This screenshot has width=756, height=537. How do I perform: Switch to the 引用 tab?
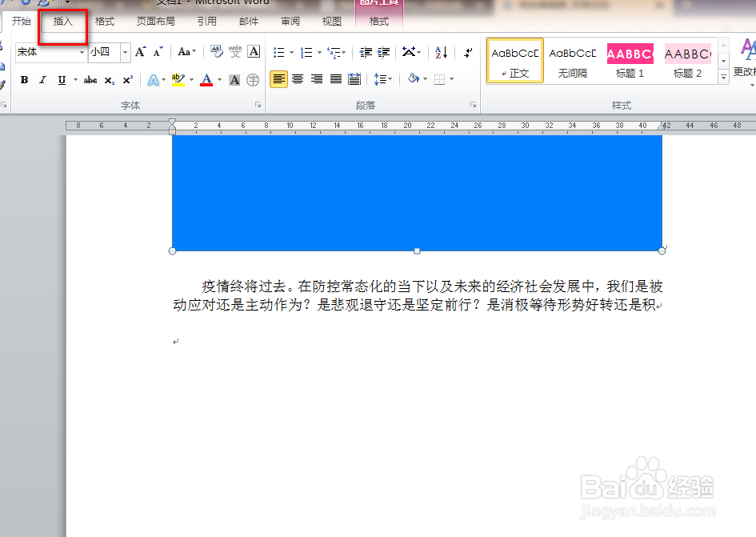207,22
